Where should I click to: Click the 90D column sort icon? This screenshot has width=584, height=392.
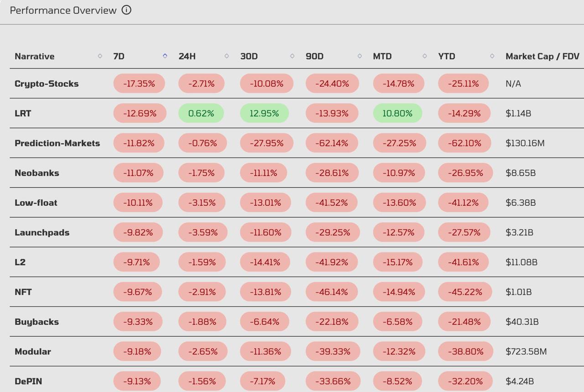click(x=360, y=56)
